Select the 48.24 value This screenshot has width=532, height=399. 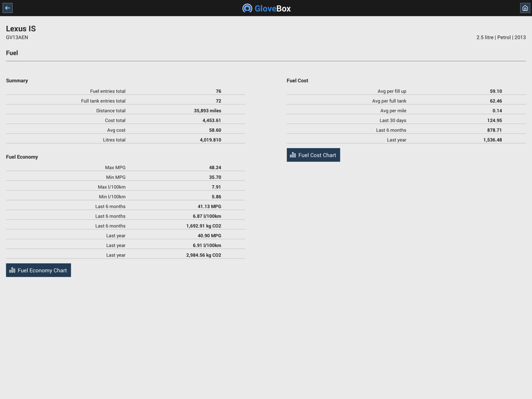tap(215, 167)
